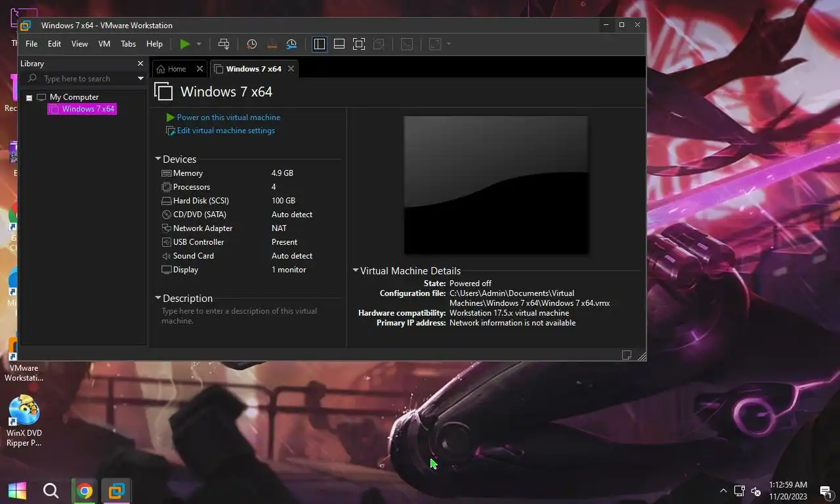
Task: Click the Windows 7 x64 header icon
Action: [163, 91]
